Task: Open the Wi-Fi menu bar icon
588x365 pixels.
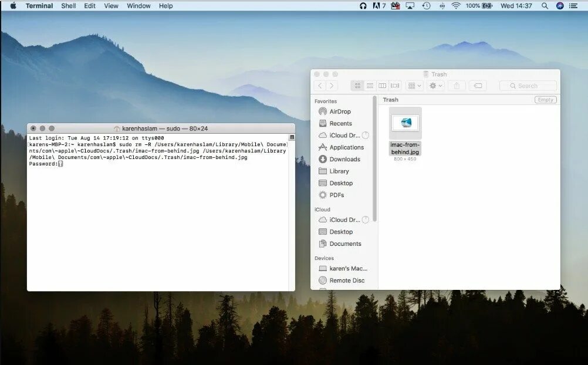Action: click(455, 6)
